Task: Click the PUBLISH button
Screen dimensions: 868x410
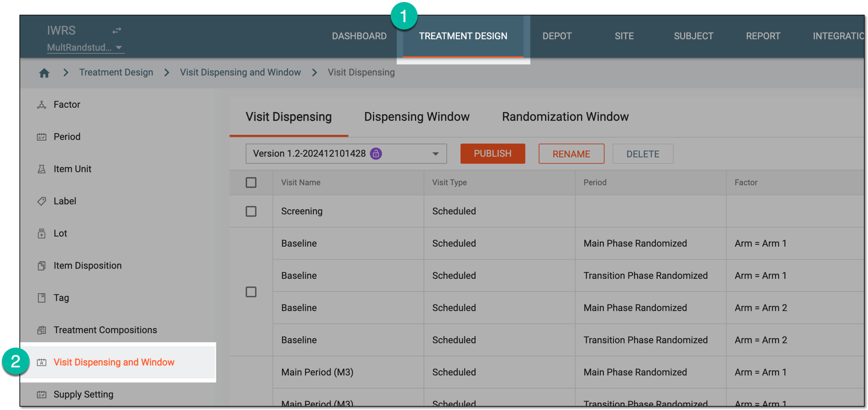Action: click(493, 154)
